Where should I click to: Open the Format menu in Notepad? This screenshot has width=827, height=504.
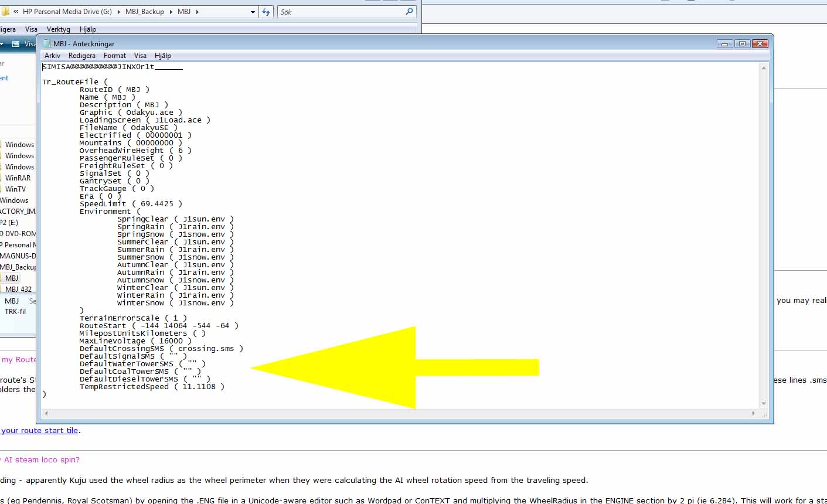coord(115,56)
